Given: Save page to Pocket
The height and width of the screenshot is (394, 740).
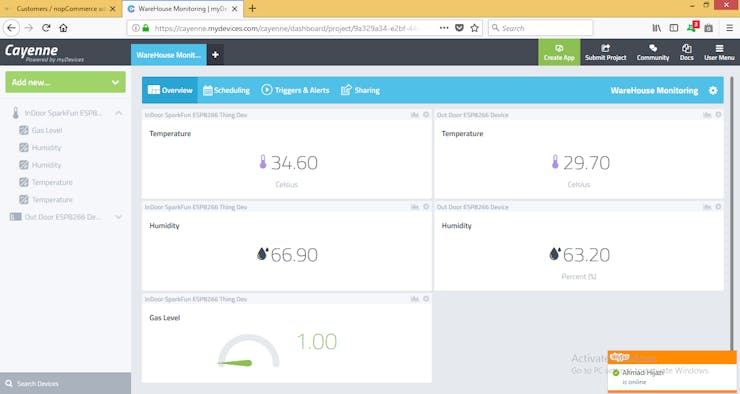Looking at the screenshot, I should (459, 28).
